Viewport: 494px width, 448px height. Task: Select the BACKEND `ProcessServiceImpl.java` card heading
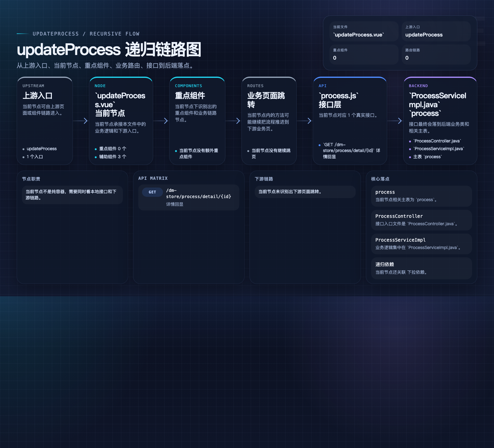(x=438, y=104)
